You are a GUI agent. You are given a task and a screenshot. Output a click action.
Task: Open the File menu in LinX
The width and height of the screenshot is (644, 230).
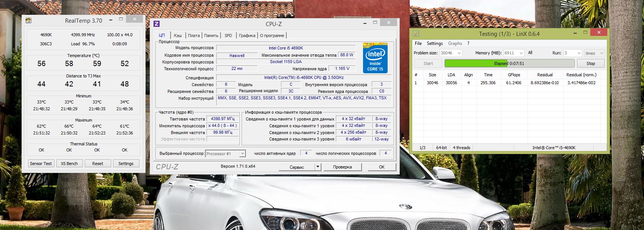[x=418, y=43]
